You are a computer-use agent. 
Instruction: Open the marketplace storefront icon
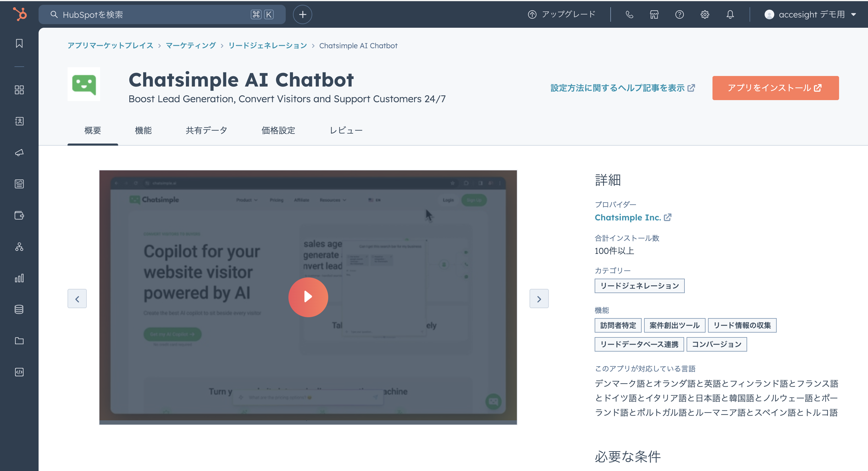pos(654,14)
